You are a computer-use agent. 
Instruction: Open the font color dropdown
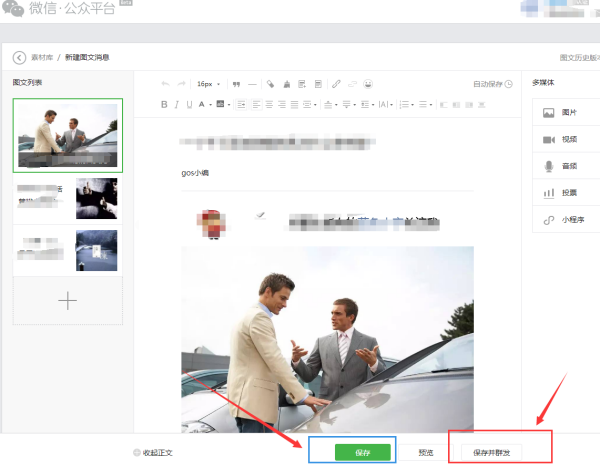[x=205, y=104]
